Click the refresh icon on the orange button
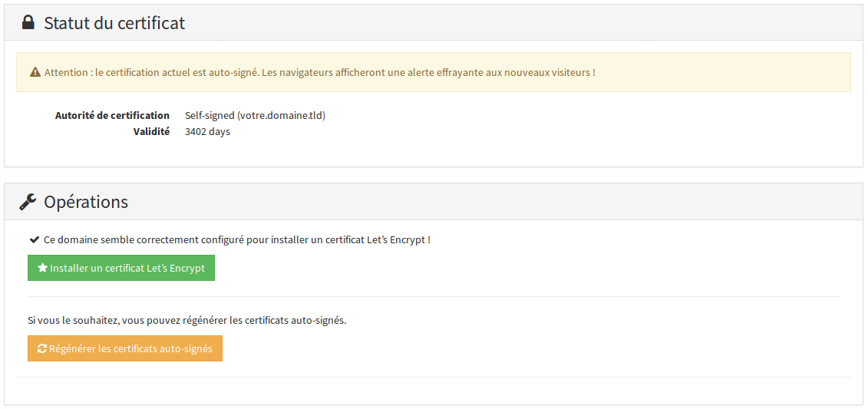The width and height of the screenshot is (868, 409). point(42,348)
